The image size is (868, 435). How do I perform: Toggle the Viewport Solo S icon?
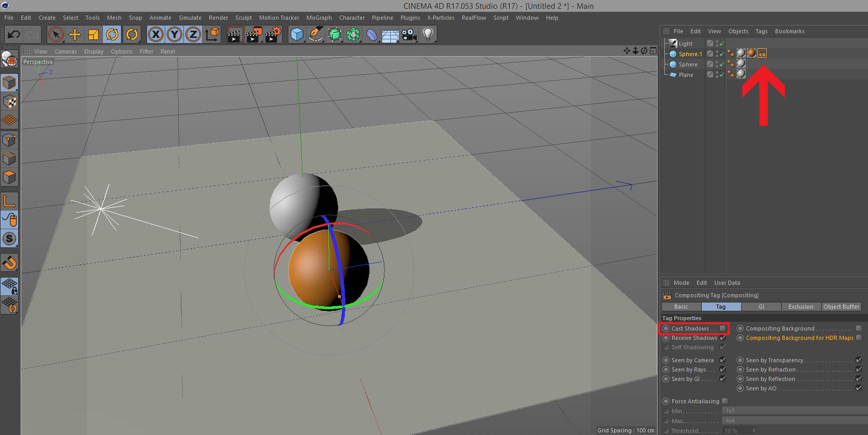(x=9, y=239)
